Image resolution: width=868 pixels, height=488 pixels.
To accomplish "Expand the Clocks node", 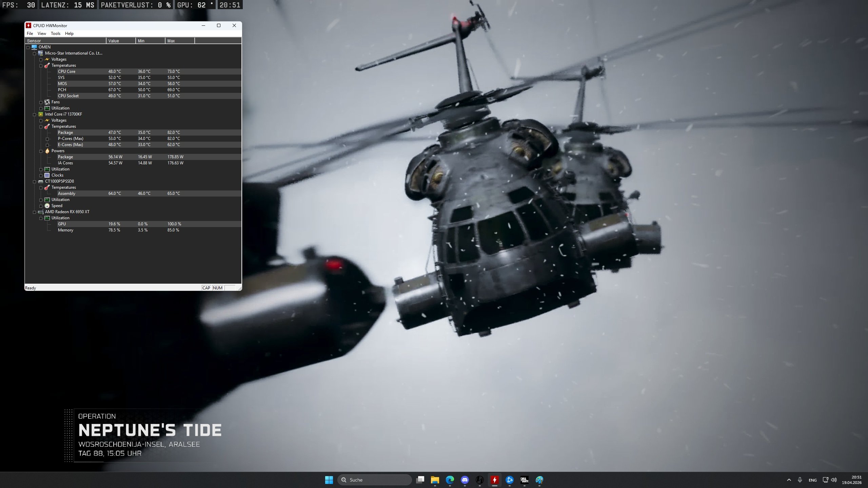I will 41,176.
